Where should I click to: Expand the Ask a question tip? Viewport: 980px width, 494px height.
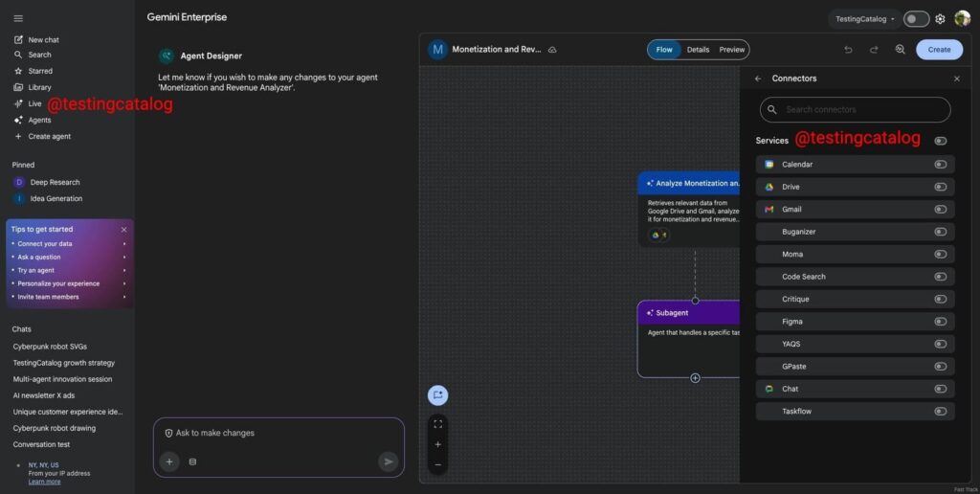coord(69,257)
